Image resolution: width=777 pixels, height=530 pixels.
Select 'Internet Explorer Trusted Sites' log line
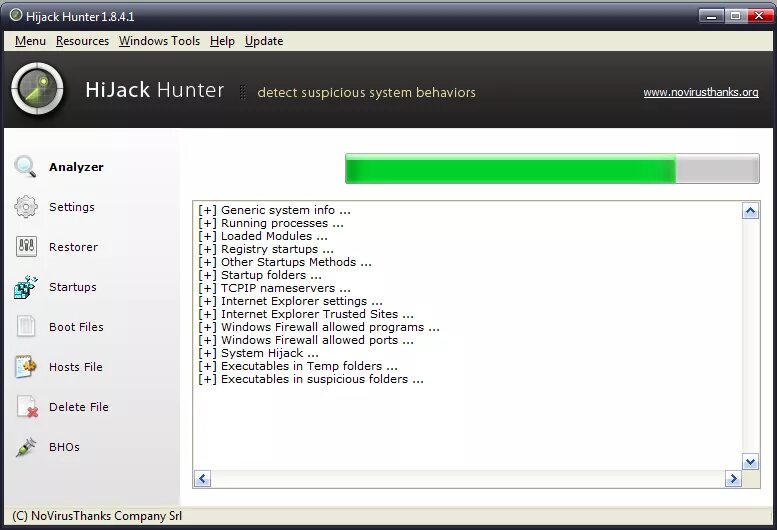pos(305,314)
